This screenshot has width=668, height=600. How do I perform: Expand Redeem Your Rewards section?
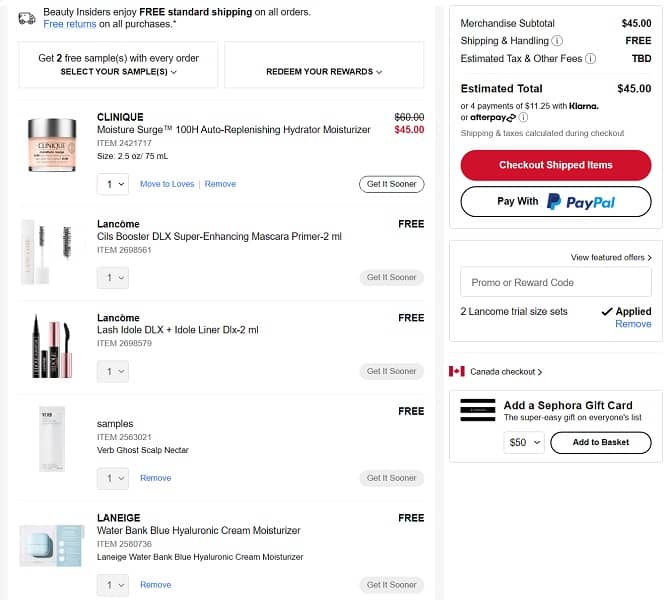click(324, 72)
